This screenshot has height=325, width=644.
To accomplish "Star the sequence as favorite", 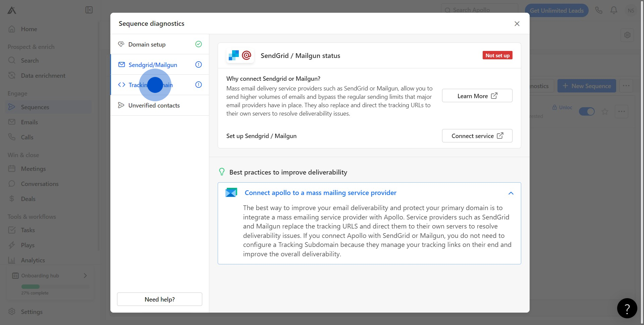I will tap(605, 112).
